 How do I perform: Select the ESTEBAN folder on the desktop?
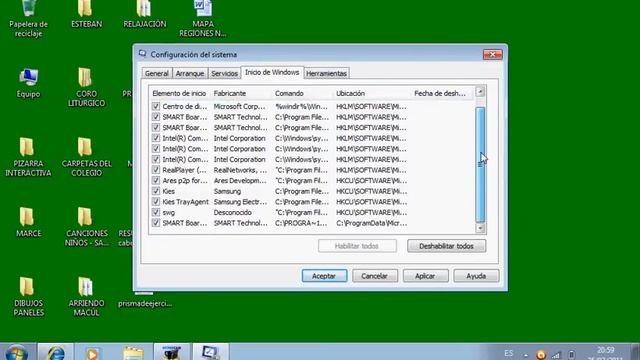coord(86,15)
